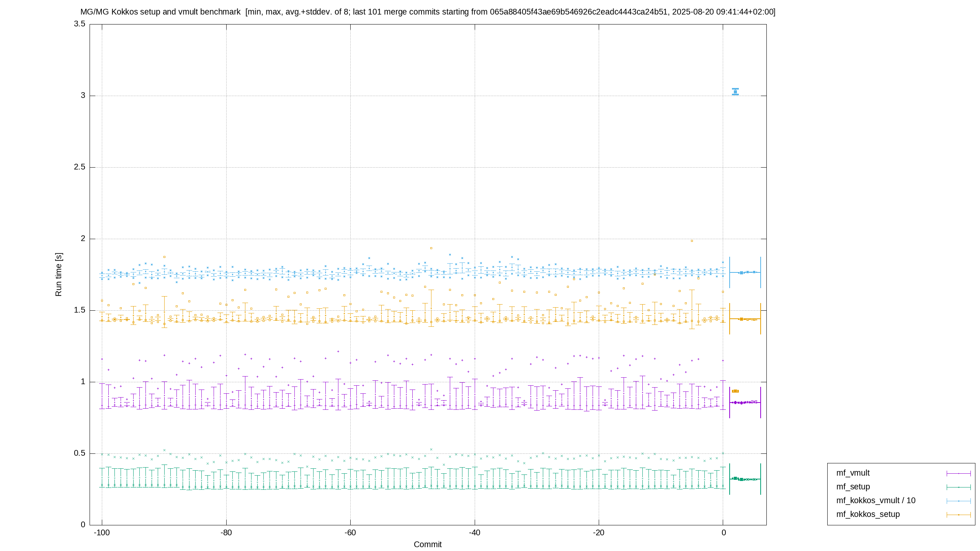Click the blue mf_kokkos_vmult legend line sample

(x=959, y=501)
